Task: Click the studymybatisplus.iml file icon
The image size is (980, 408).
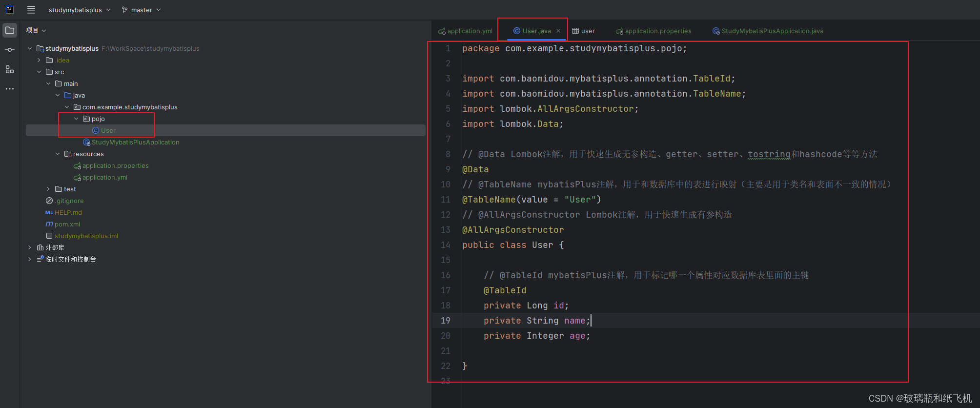Action: tap(49, 236)
